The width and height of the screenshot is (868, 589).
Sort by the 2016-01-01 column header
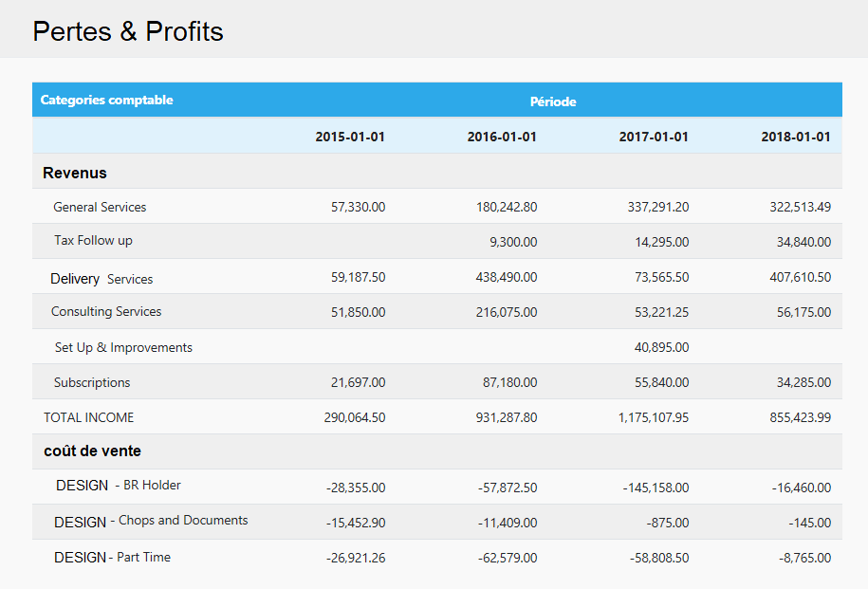click(x=501, y=136)
